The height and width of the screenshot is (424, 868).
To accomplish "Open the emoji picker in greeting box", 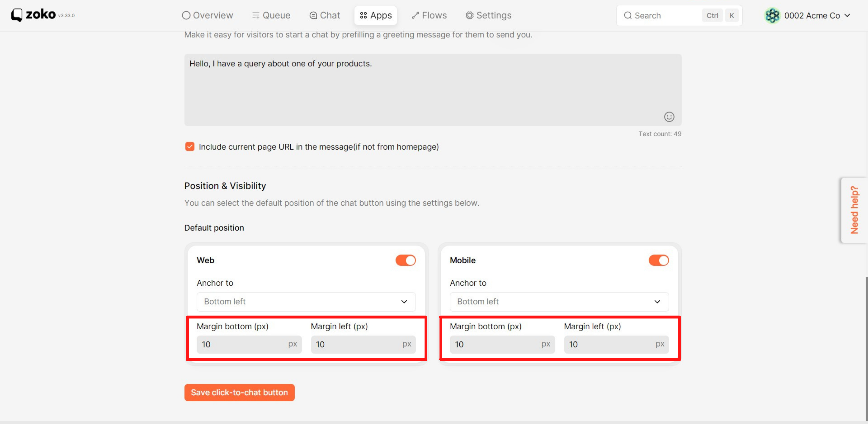I will tap(669, 117).
